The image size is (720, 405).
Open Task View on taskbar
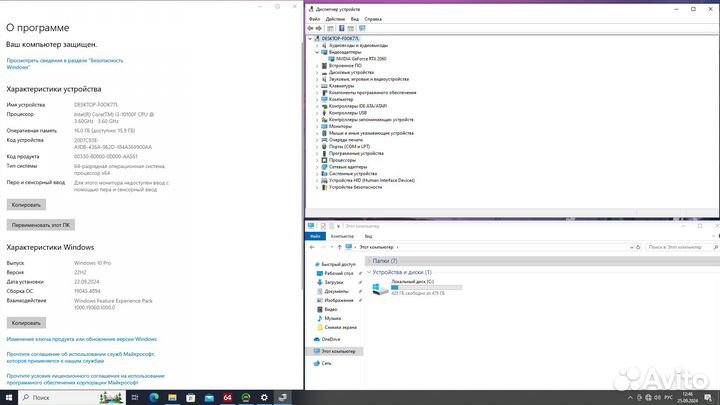(135, 397)
